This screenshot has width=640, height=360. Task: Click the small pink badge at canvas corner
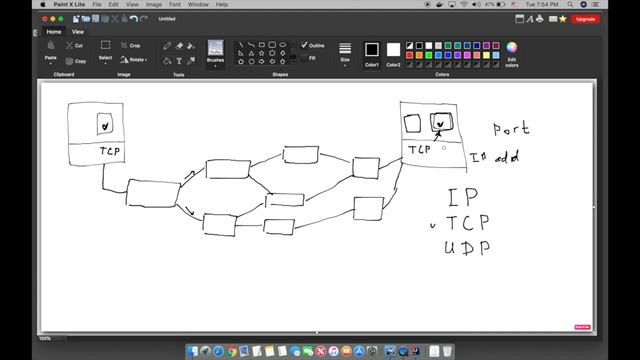582,327
